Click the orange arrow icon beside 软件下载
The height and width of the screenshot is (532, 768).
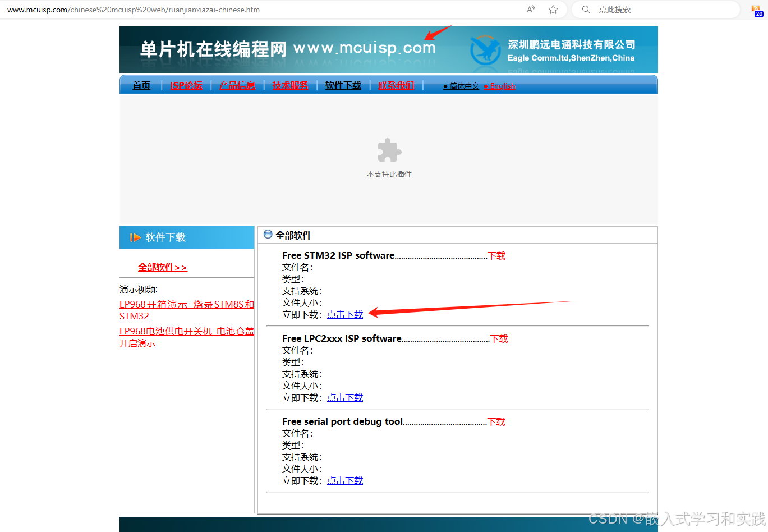135,237
